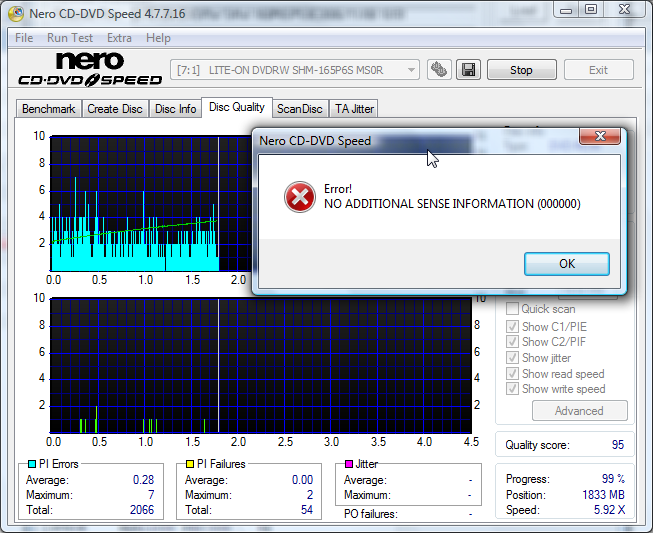Switch to the Disc Info tab
Image resolution: width=653 pixels, height=533 pixels.
175,109
